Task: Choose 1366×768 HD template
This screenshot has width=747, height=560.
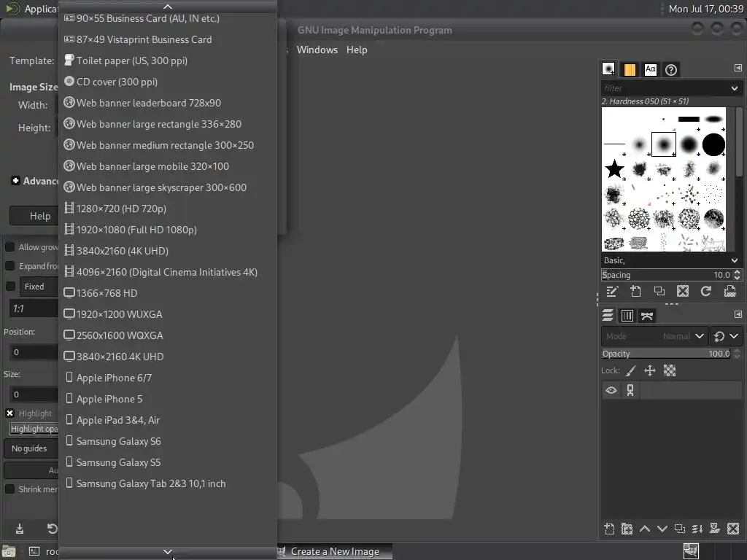Action: [167, 293]
